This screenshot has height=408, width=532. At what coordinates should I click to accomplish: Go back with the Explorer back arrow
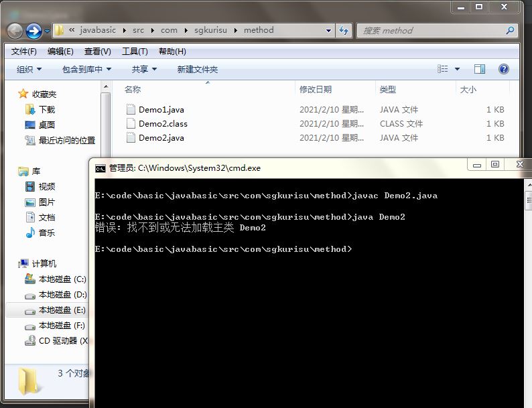point(15,31)
